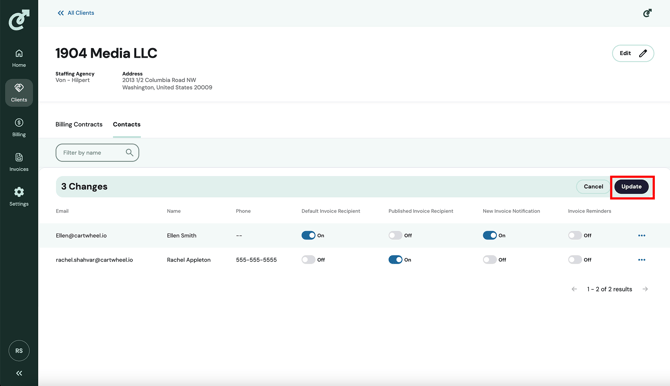This screenshot has width=670, height=386.
Task: Toggle Rachel Appleton's Published Invoice Recipient
Action: click(x=395, y=260)
